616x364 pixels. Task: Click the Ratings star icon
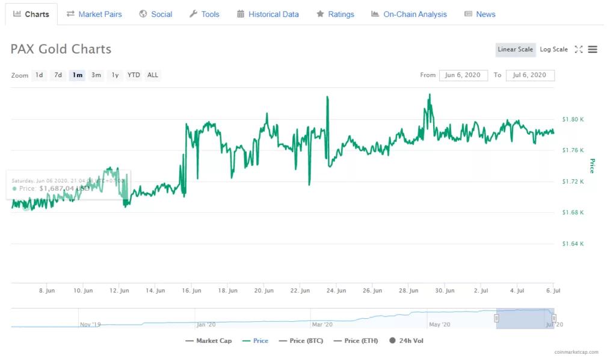(x=321, y=14)
